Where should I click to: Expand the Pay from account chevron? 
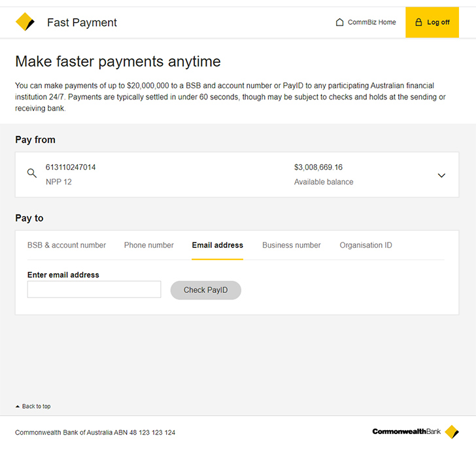pos(441,175)
